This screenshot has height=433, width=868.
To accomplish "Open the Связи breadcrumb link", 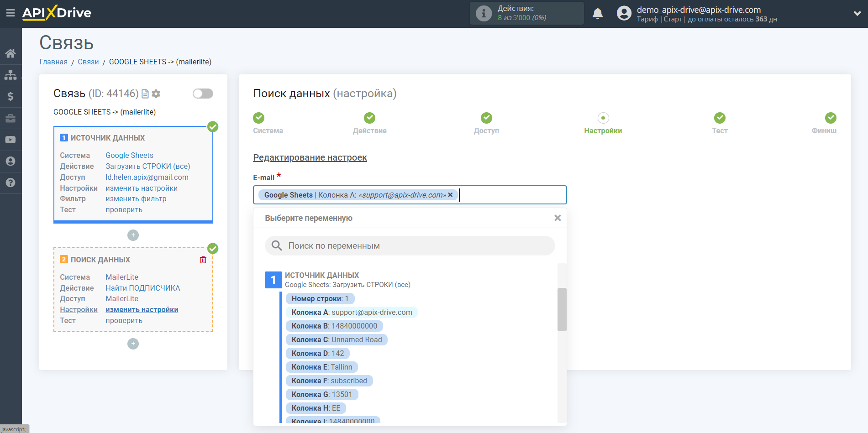I will [x=88, y=62].
